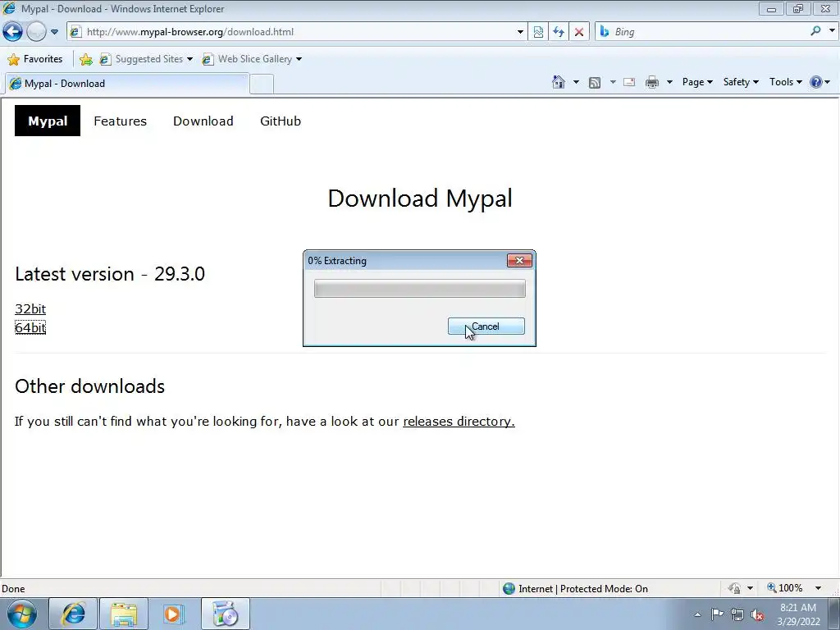Click Internet Explorer taskbar icon
Viewport: 840px width, 630px height.
pos(73,614)
